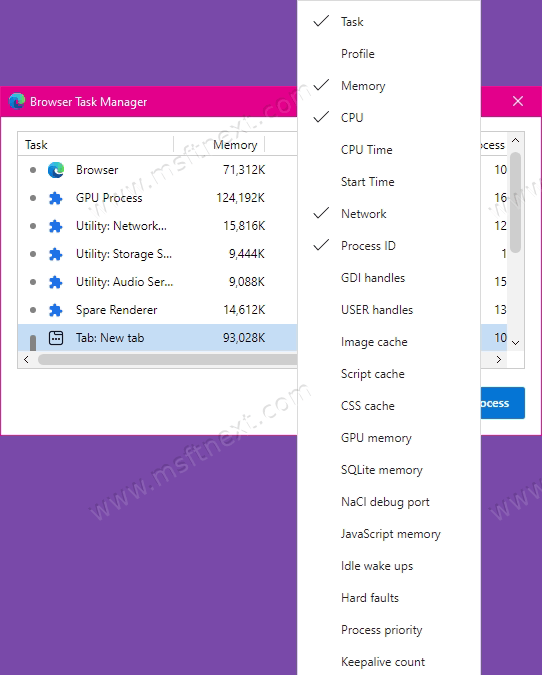Enable the Image cache column
This screenshot has height=675, width=542.
tap(389, 342)
